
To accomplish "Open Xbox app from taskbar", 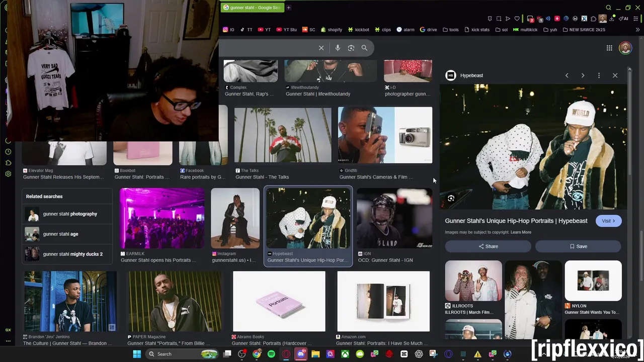I will 345,354.
